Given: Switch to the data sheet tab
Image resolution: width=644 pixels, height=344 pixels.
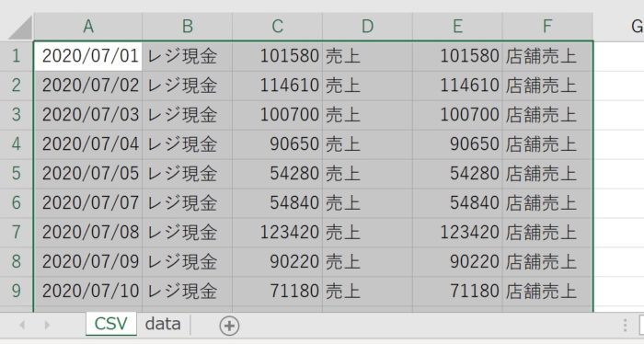Looking at the screenshot, I should click(x=163, y=324).
